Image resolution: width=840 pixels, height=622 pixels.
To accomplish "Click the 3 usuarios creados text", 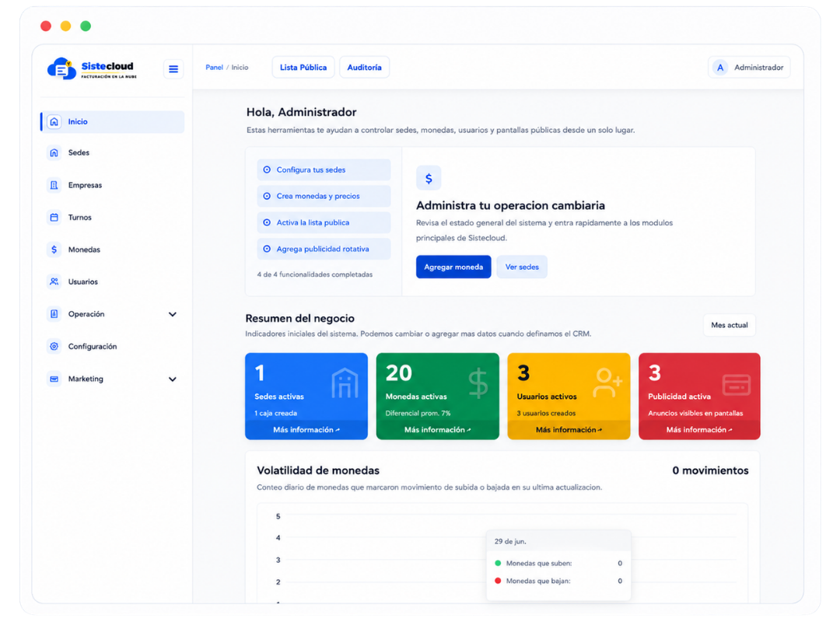I will [x=546, y=413].
